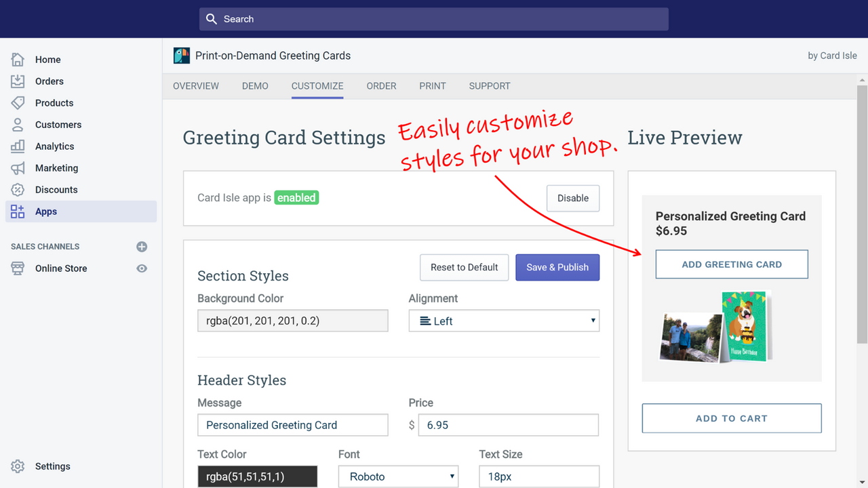Click the 'enabled' status badge
Screen dimensions: 868x488
(296, 198)
